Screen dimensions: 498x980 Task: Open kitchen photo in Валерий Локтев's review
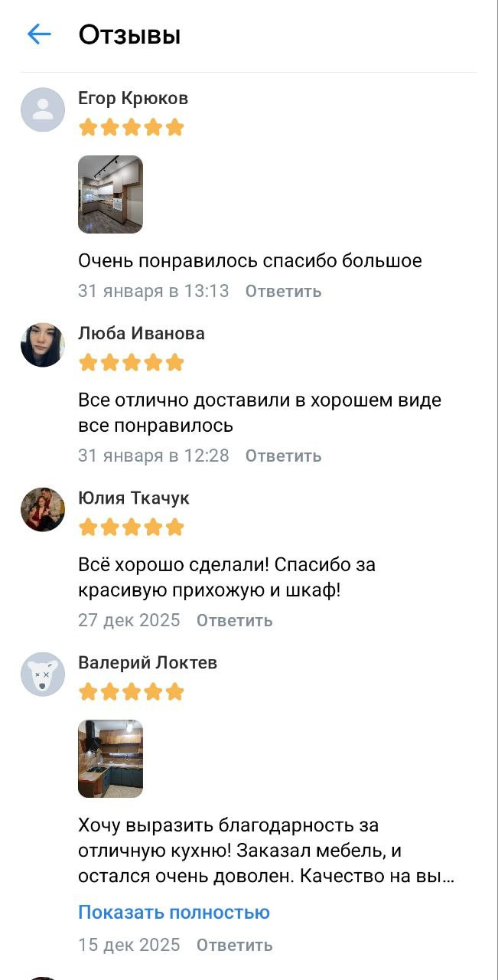(x=110, y=759)
